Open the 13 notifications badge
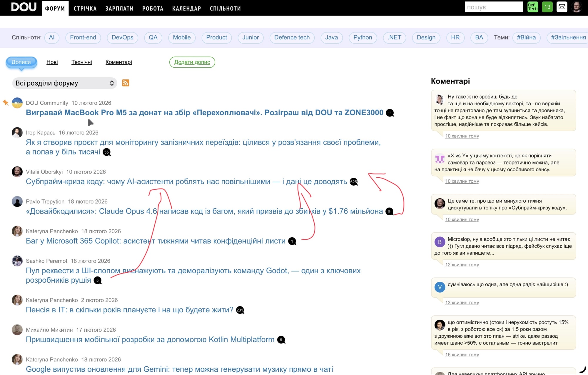 547,7
